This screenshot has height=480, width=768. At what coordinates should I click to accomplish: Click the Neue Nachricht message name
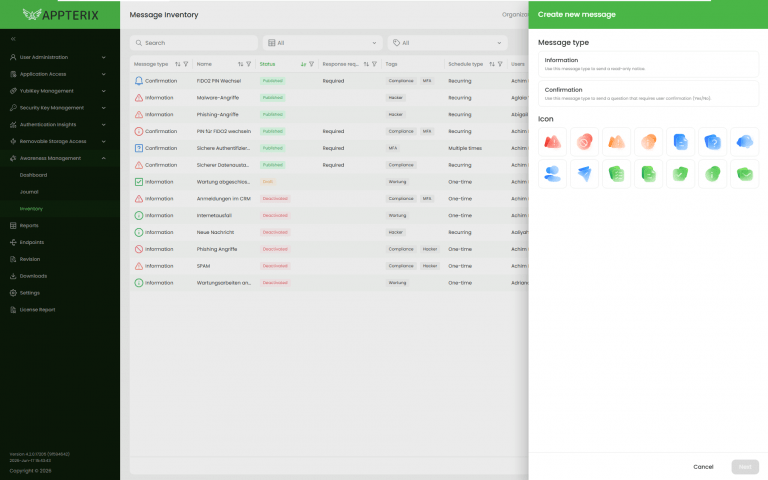[215, 232]
